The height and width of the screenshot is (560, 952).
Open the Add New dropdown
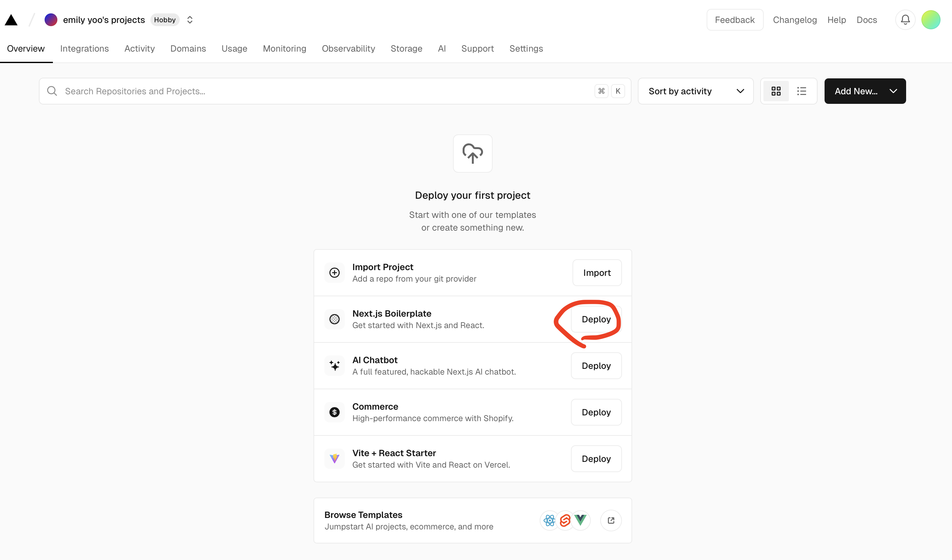click(865, 91)
